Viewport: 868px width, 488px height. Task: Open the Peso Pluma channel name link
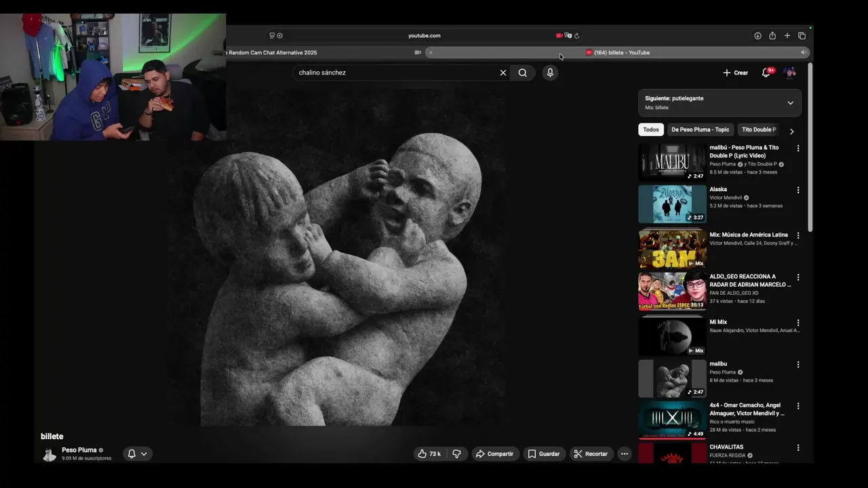click(x=79, y=450)
